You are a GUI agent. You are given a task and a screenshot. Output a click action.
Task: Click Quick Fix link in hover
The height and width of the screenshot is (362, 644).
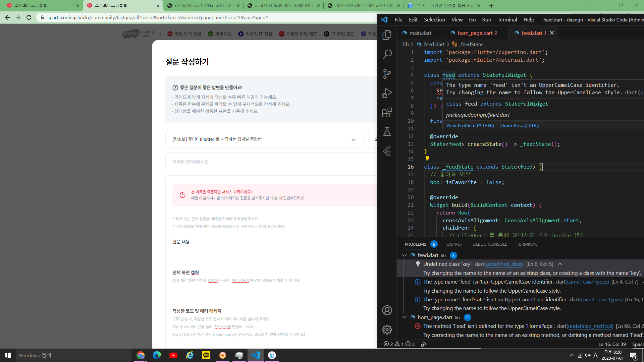click(519, 125)
